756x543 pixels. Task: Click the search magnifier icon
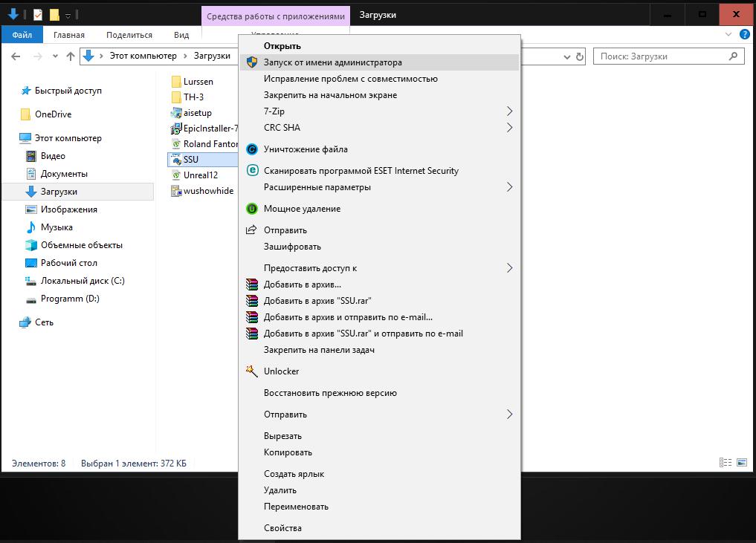tap(733, 56)
